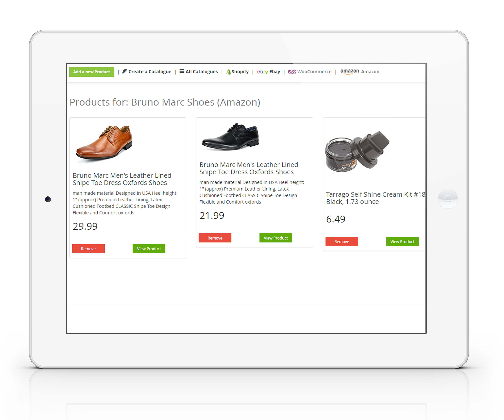Click the 21.99 price text

click(x=212, y=215)
